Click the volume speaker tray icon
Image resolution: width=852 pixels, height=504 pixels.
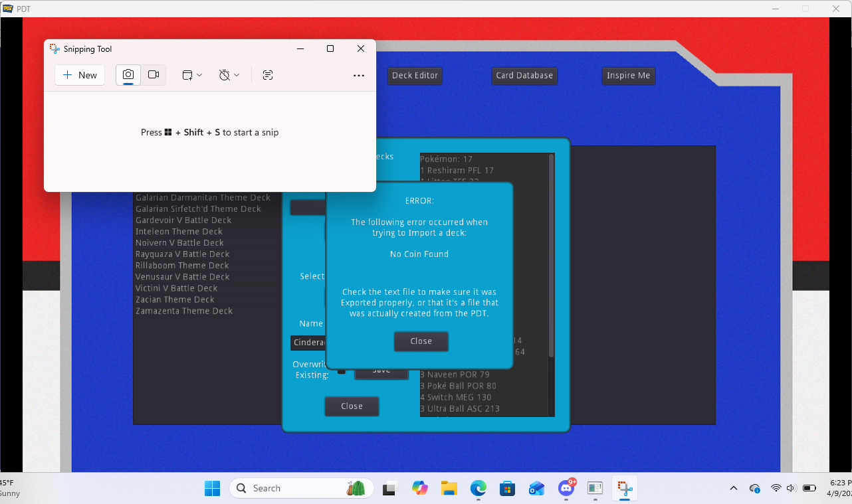(x=792, y=488)
